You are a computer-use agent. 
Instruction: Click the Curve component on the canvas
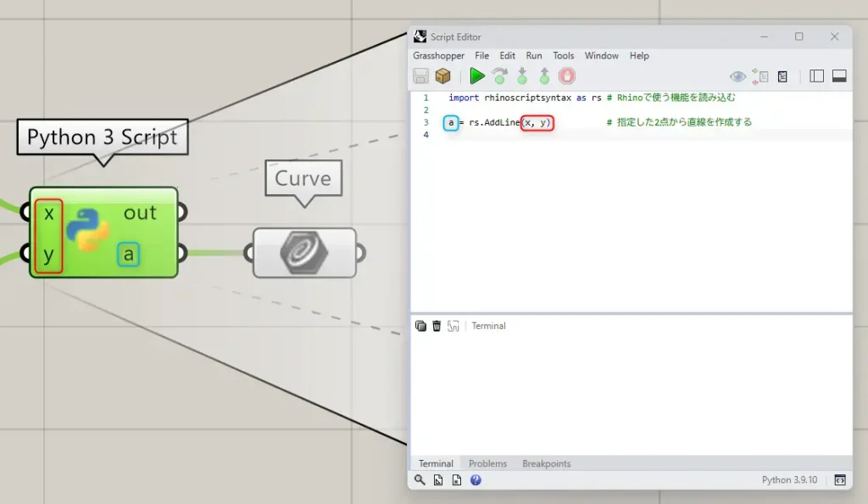[304, 253]
